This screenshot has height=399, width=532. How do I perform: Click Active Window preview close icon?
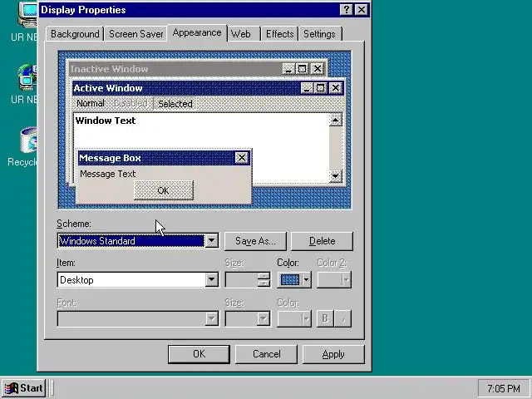coord(335,88)
